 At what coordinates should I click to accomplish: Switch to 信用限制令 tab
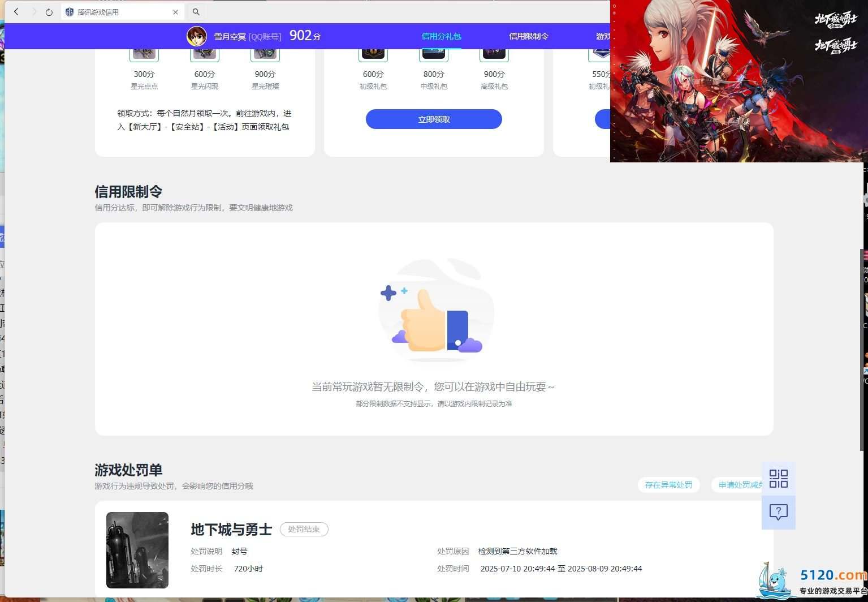tap(529, 36)
